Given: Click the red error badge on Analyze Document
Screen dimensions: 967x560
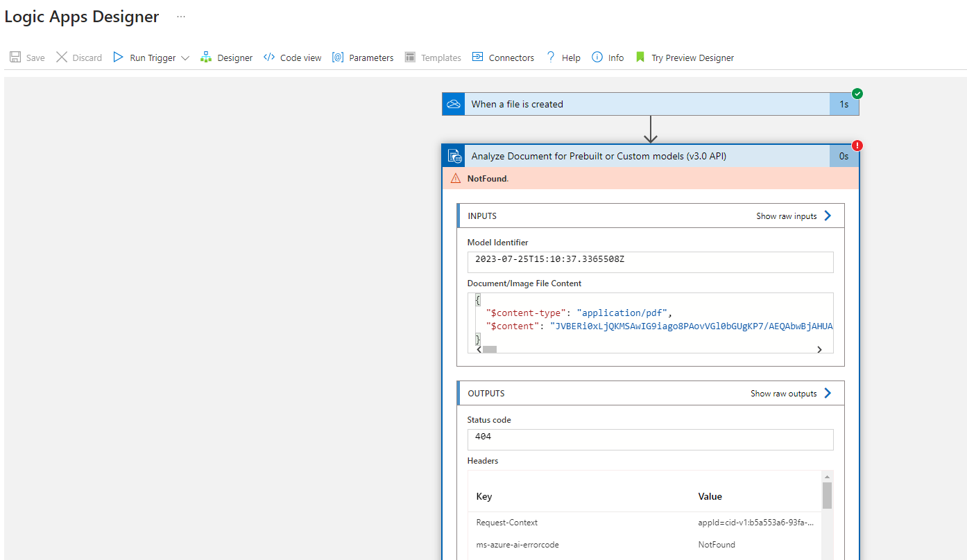Looking at the screenshot, I should click(857, 146).
